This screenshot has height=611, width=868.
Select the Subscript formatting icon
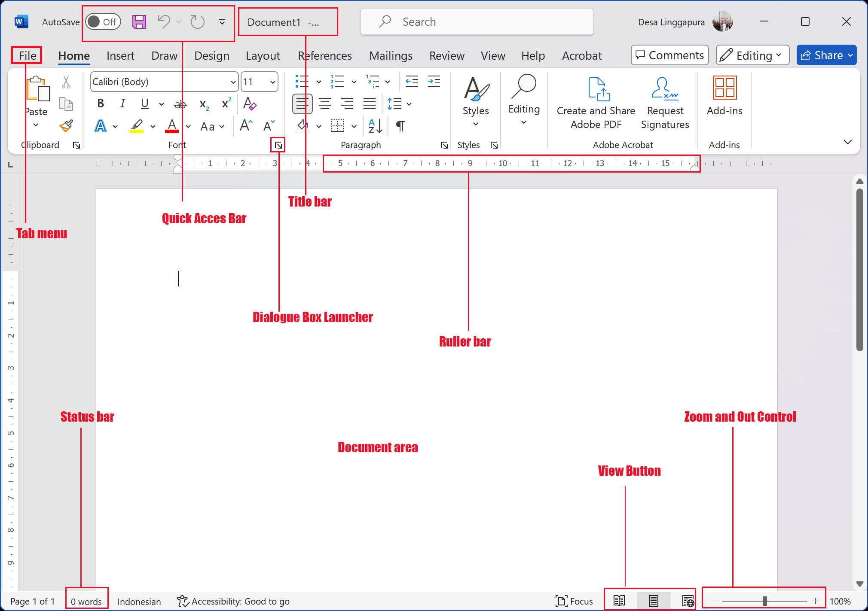[203, 103]
